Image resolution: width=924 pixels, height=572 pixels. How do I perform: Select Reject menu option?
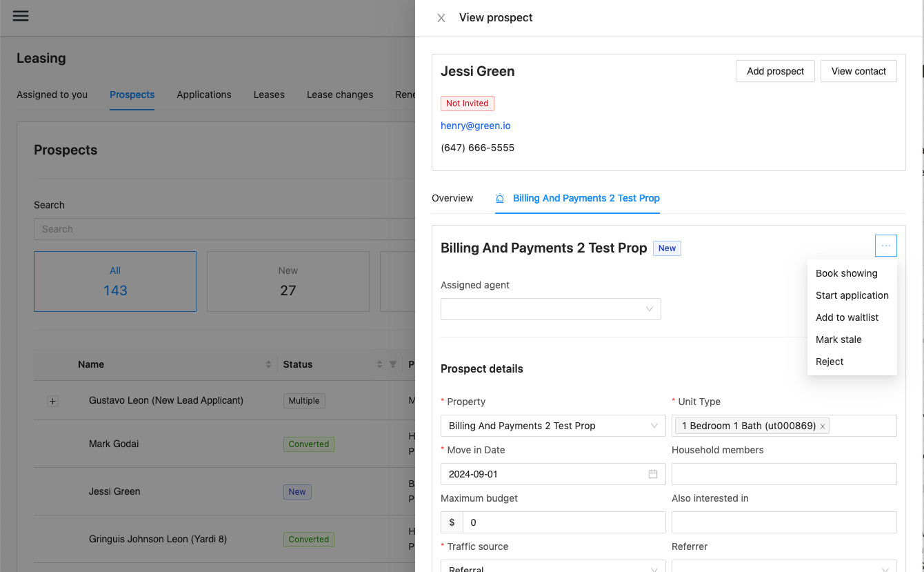(x=852, y=362)
